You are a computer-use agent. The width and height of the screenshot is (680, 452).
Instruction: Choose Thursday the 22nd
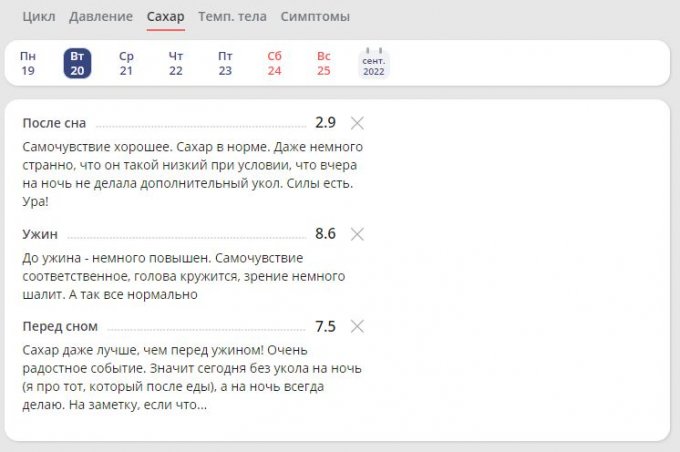[176, 64]
